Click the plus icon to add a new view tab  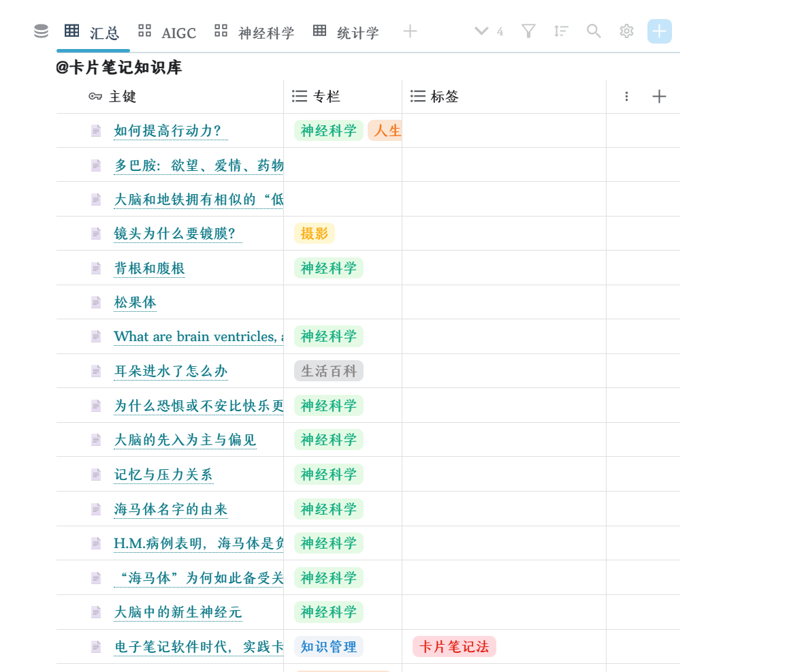(410, 31)
